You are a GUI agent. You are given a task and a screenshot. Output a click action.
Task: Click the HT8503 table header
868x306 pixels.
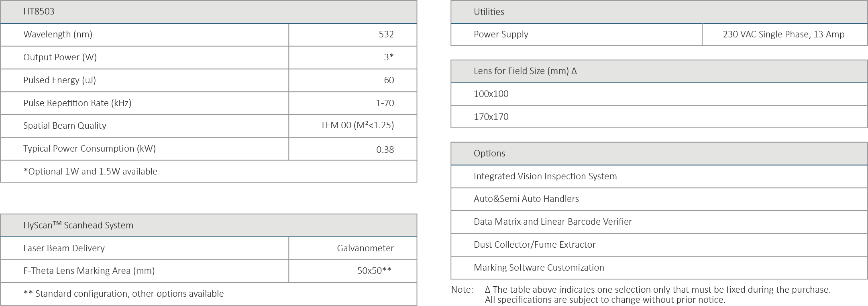tap(39, 12)
